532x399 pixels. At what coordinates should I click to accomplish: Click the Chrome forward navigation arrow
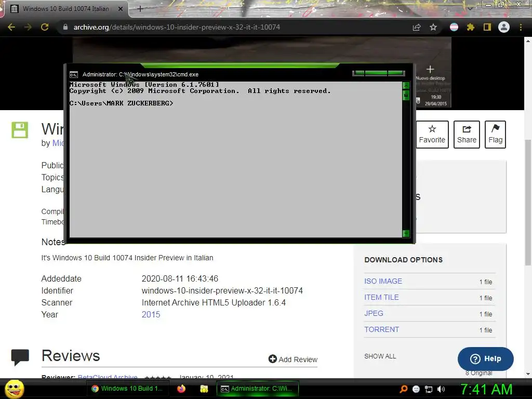tap(28, 27)
